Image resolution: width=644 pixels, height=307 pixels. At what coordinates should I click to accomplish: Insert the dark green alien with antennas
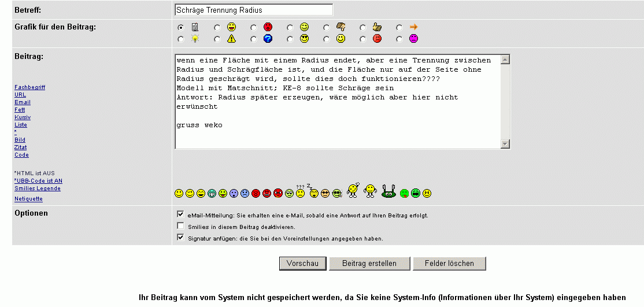(x=388, y=191)
